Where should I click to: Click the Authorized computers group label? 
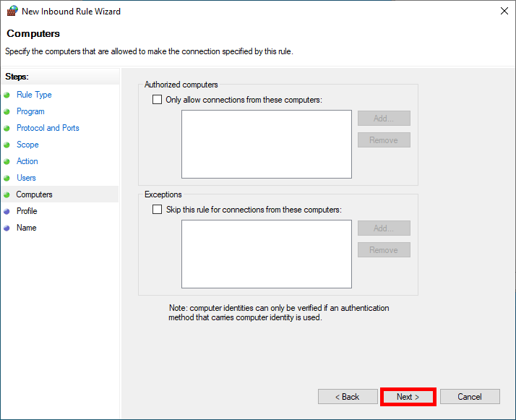[x=181, y=85]
